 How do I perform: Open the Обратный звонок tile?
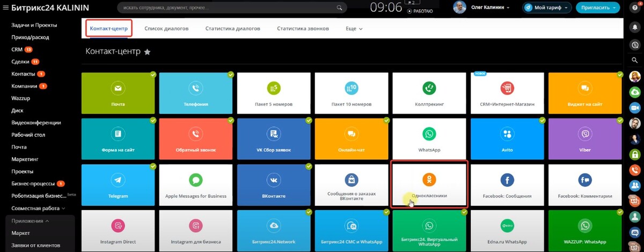point(196,139)
